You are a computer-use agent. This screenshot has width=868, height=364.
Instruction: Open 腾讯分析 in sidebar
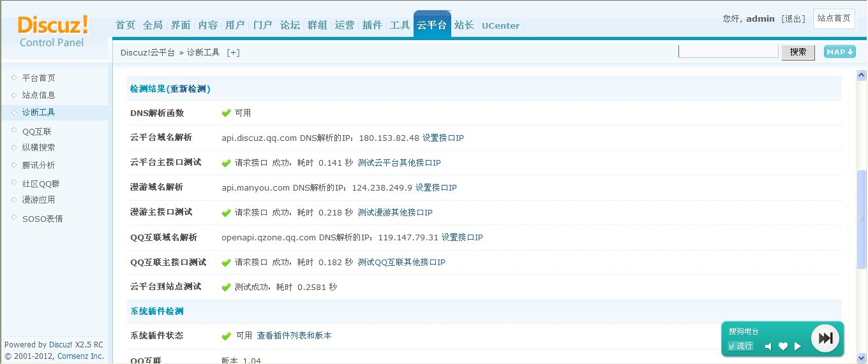(x=39, y=165)
